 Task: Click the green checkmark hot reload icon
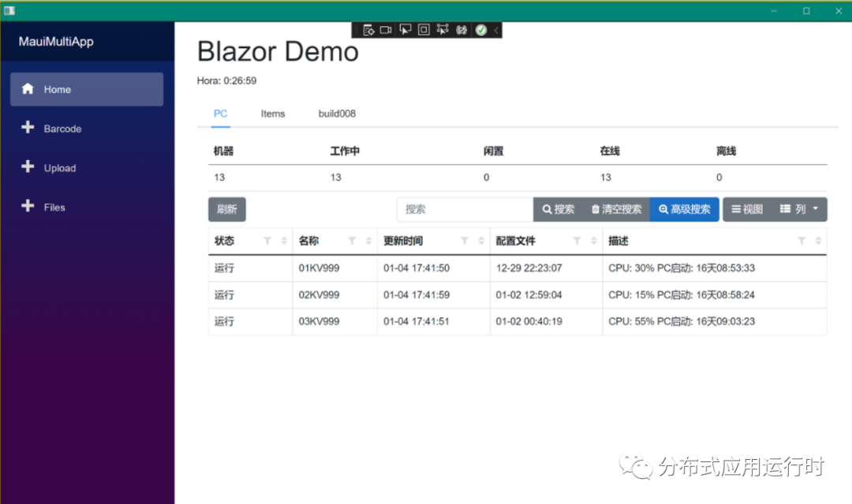[x=481, y=30]
